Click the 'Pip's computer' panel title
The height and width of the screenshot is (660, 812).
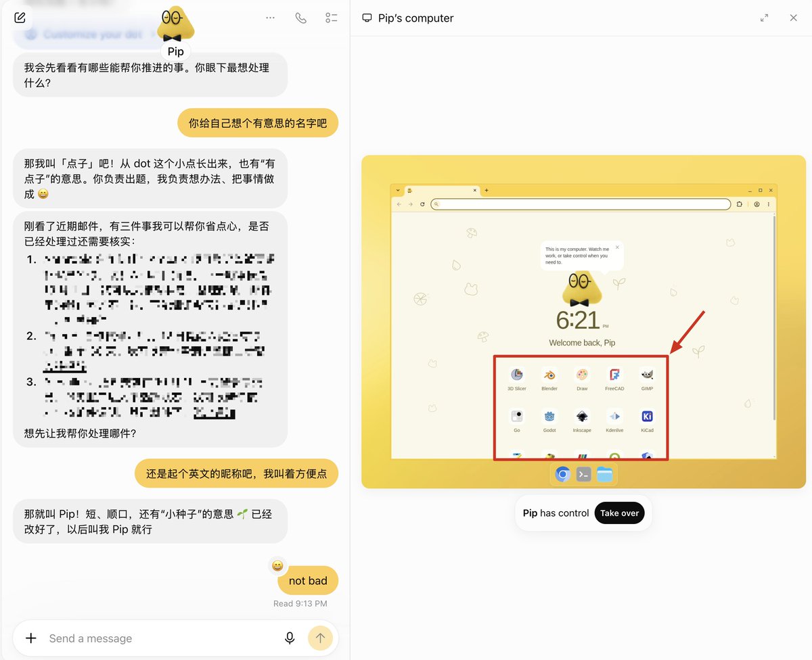(x=415, y=18)
